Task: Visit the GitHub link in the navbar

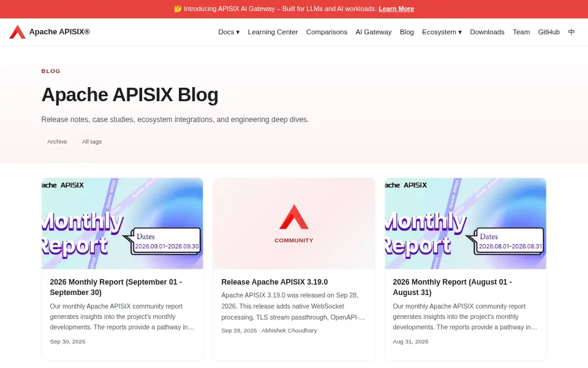Action: [549, 32]
